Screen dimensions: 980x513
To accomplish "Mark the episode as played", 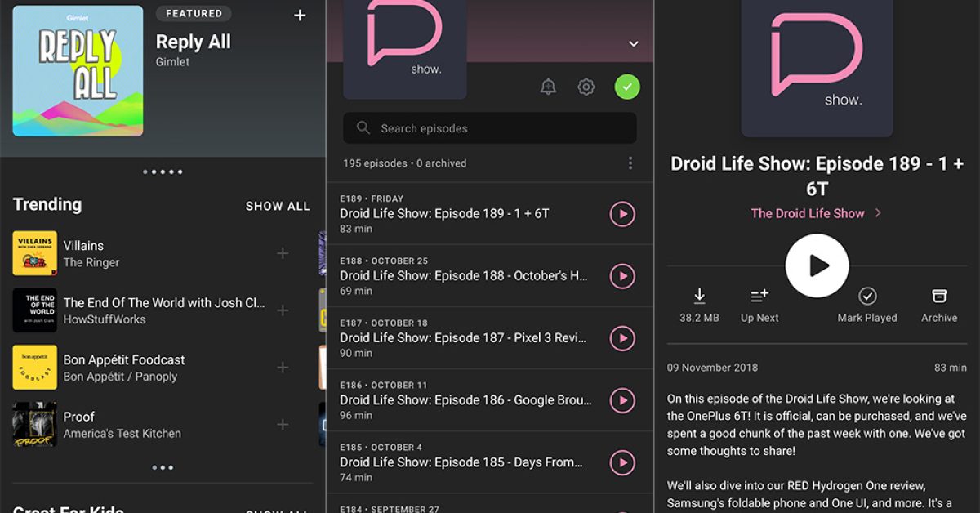I will (867, 305).
